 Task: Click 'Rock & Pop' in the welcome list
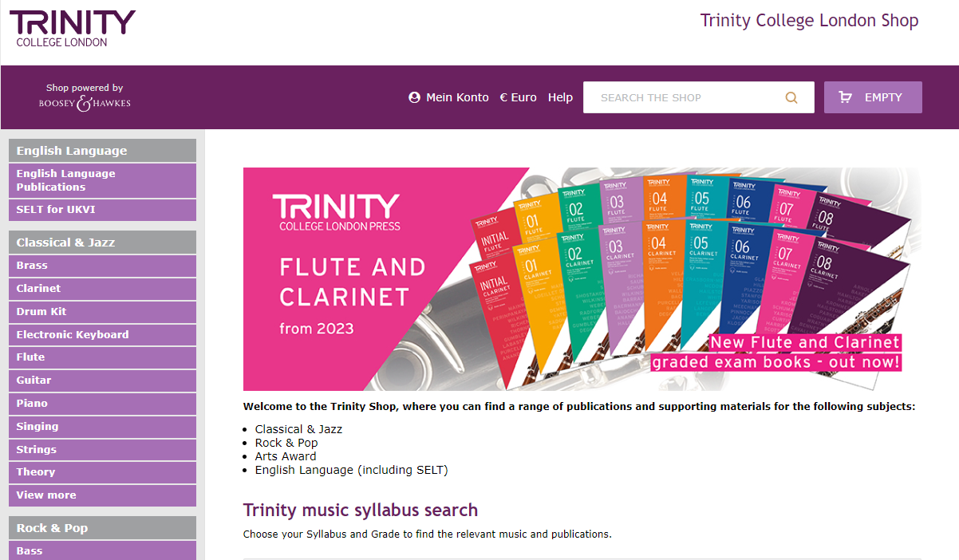tap(286, 443)
